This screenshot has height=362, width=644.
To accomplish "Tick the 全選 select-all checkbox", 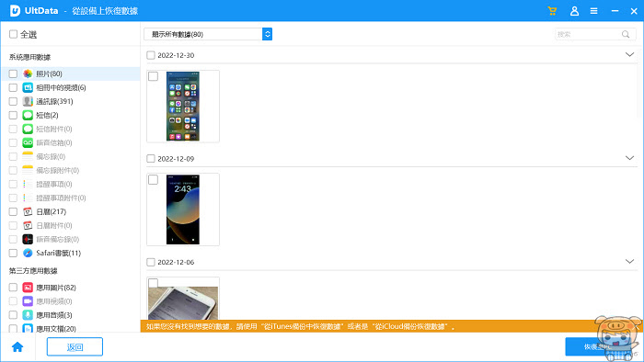I will (13, 34).
